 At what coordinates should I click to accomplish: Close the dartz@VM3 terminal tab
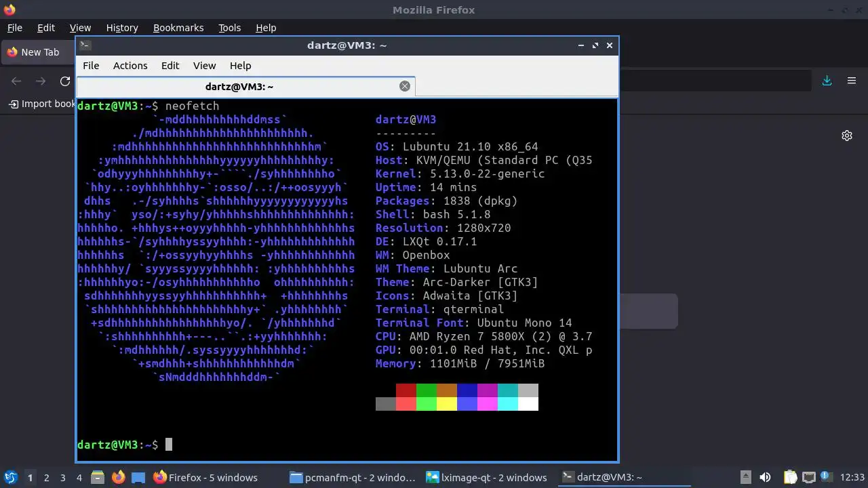pos(405,86)
